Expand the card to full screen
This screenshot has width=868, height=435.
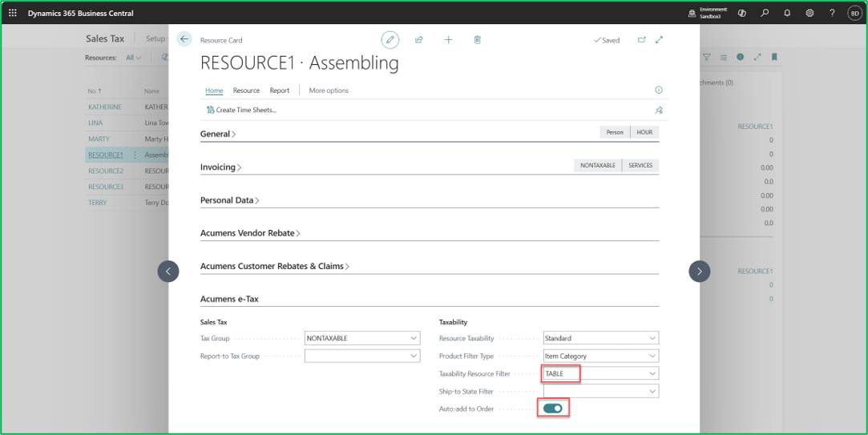[x=659, y=40]
